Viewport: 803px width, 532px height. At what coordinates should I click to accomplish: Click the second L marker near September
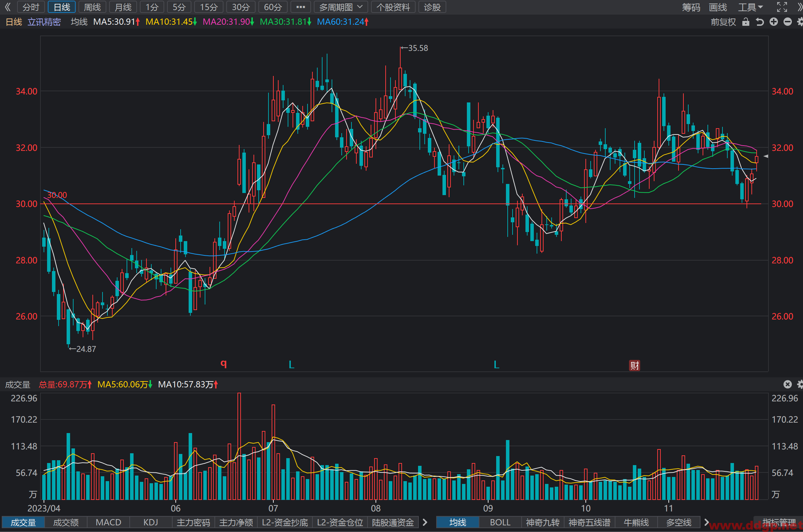coord(497,365)
